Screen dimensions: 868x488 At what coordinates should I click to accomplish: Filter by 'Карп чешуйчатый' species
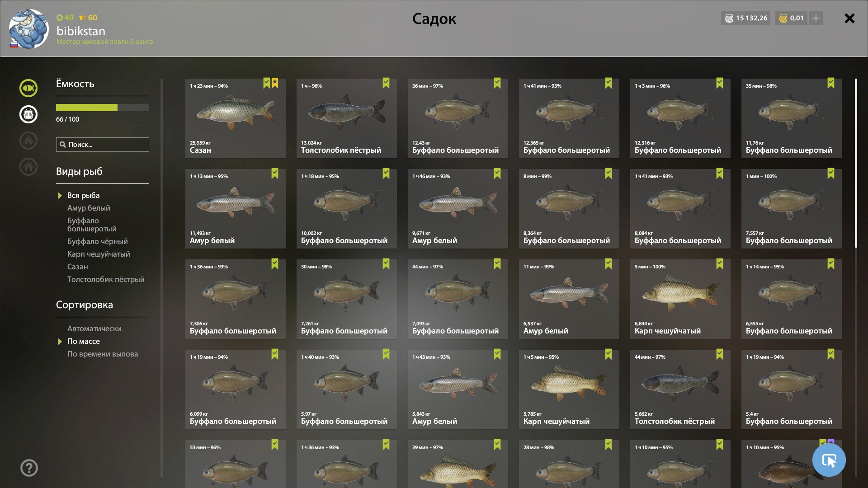(x=99, y=254)
